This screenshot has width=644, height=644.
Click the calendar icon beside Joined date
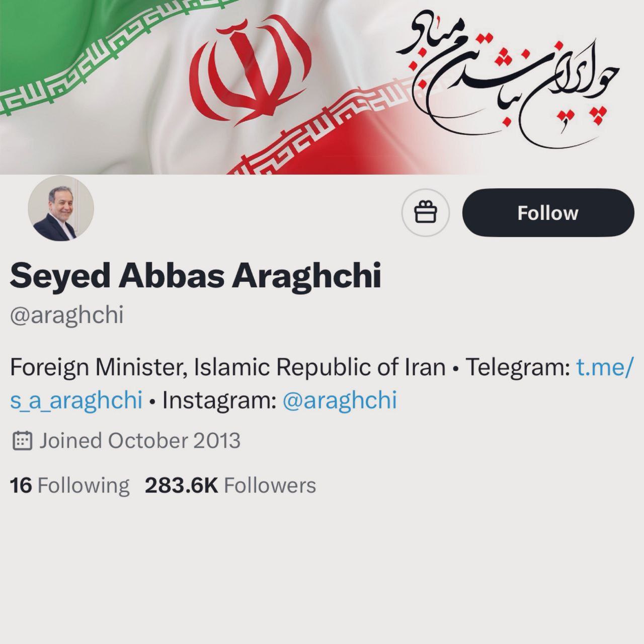pos(22,441)
